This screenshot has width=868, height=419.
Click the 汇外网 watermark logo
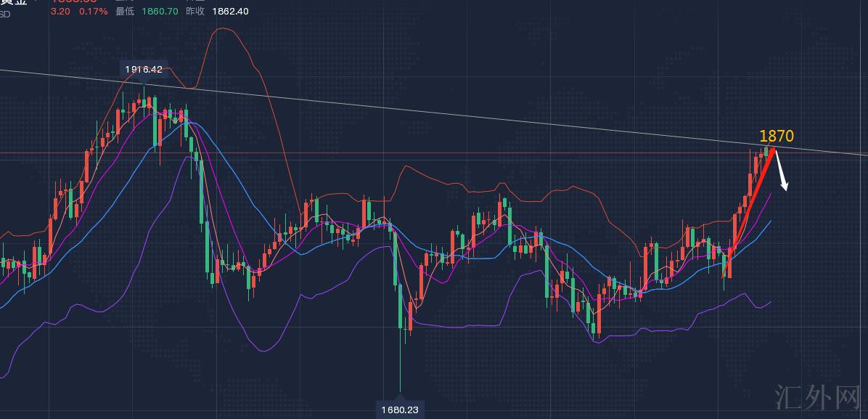(x=817, y=396)
